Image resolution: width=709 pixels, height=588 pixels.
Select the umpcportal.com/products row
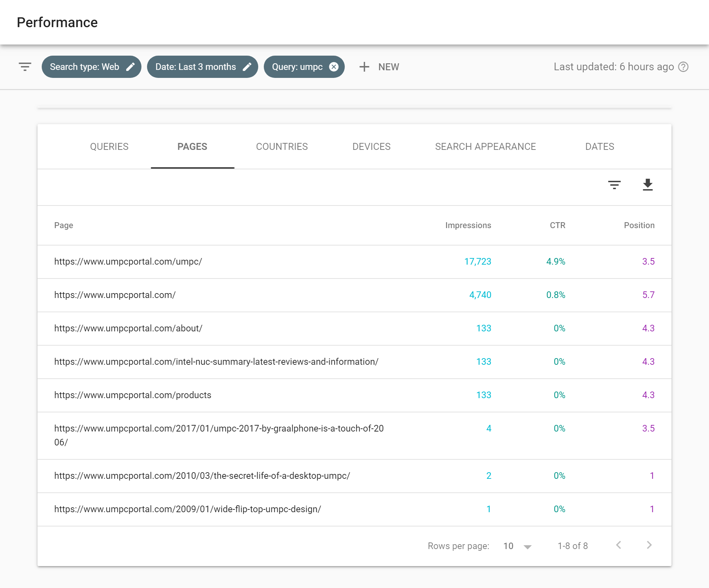132,395
